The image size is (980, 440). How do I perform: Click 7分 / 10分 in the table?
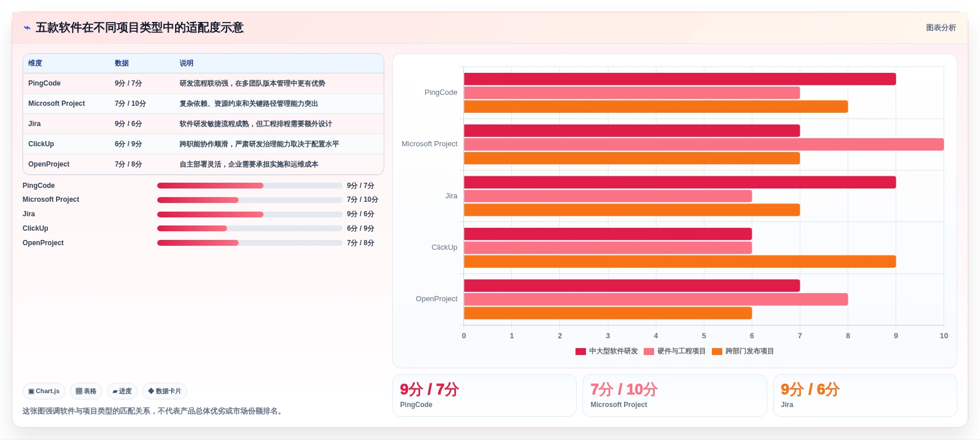[131, 103]
